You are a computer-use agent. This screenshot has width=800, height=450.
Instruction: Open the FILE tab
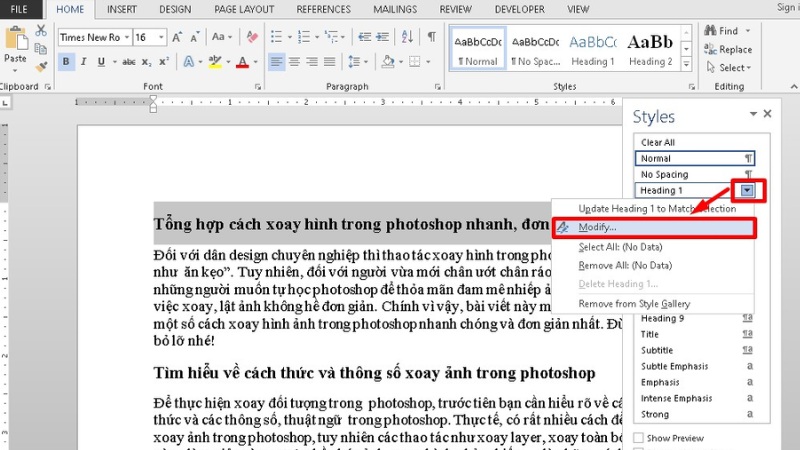pyautogui.click(x=19, y=9)
